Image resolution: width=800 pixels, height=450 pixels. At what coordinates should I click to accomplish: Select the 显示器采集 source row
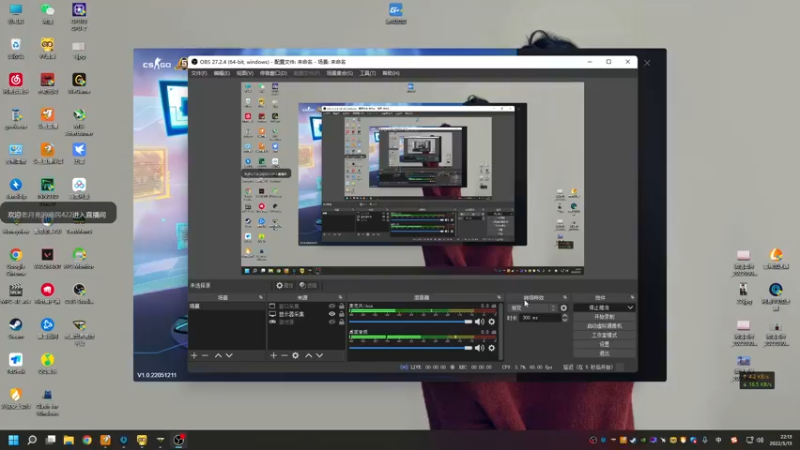[x=306, y=314]
